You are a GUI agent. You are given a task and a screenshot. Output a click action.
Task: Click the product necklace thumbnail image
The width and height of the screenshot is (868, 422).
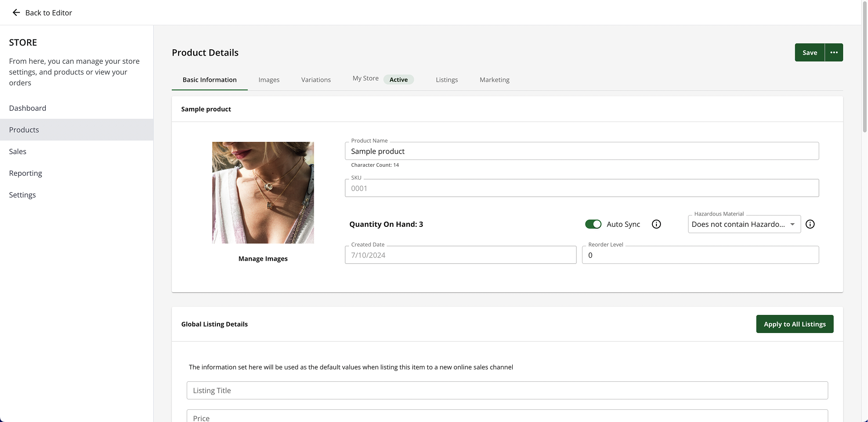pos(263,192)
